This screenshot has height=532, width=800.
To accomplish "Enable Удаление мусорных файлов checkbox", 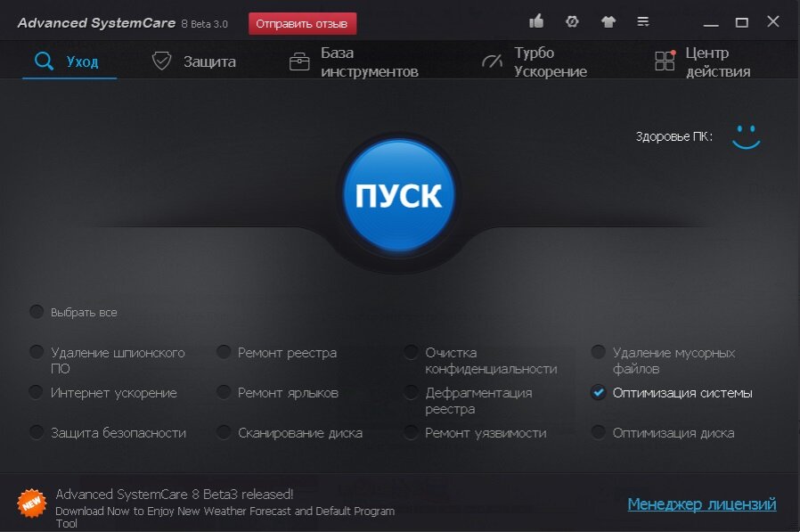I will (x=598, y=352).
